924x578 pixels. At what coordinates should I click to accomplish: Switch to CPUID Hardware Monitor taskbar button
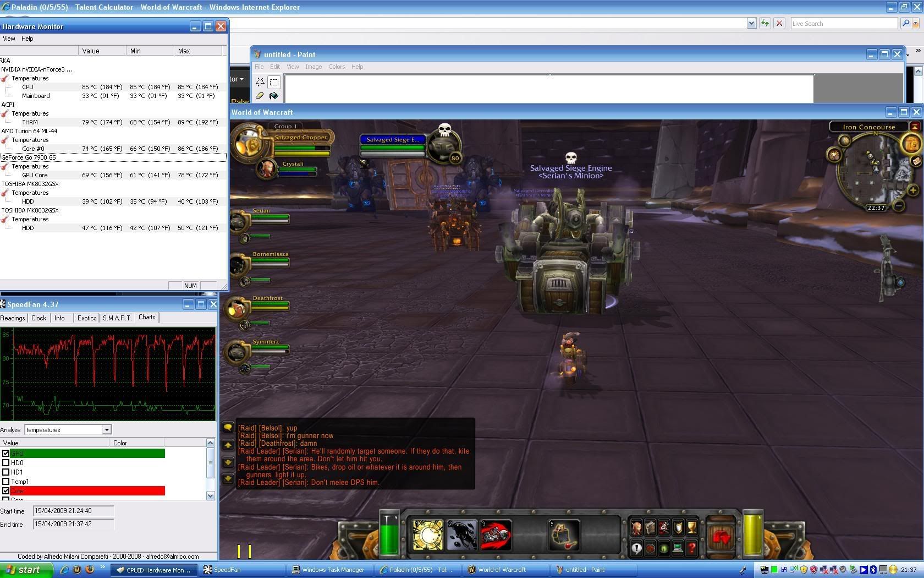click(155, 570)
